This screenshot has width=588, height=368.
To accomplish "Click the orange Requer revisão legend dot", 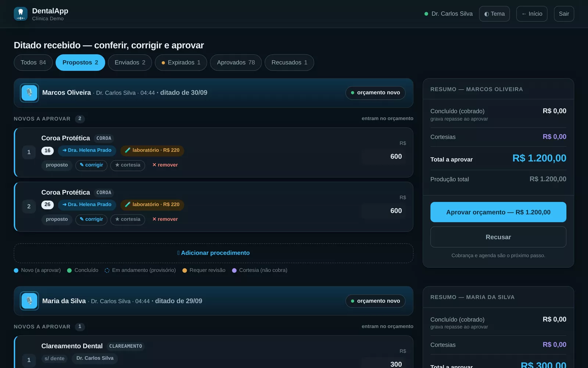I will click(x=184, y=270).
